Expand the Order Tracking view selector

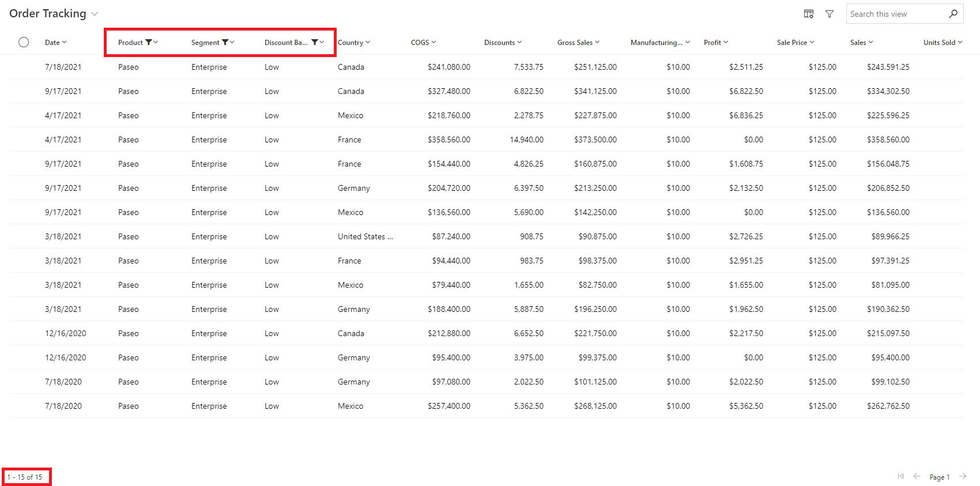(x=95, y=14)
